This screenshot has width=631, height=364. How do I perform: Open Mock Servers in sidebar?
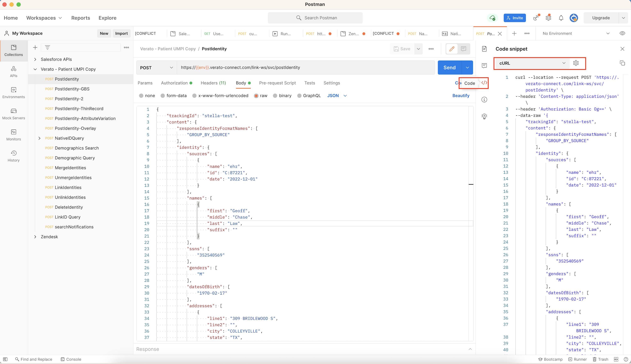click(14, 114)
